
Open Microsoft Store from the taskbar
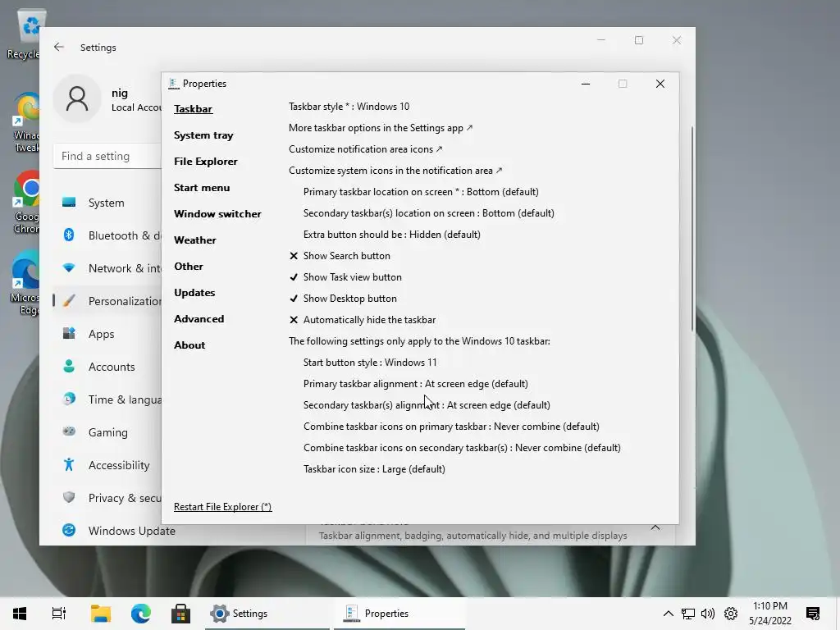click(x=180, y=614)
